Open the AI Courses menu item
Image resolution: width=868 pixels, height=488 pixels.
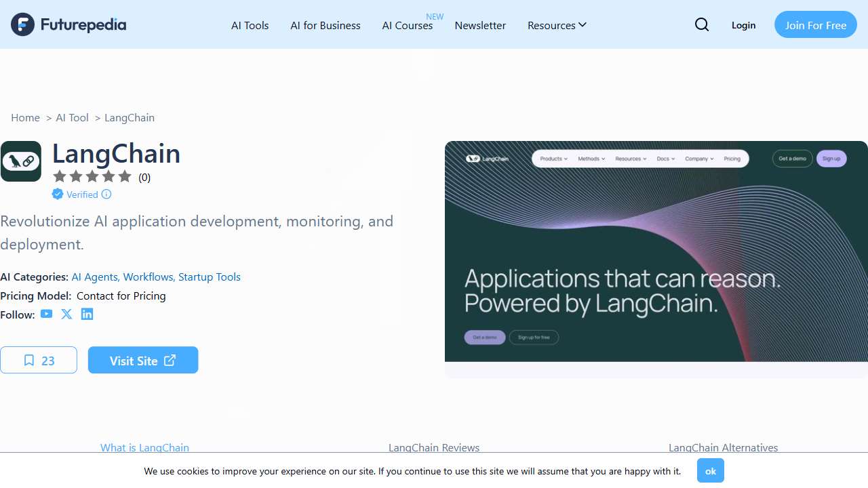[x=407, y=25]
